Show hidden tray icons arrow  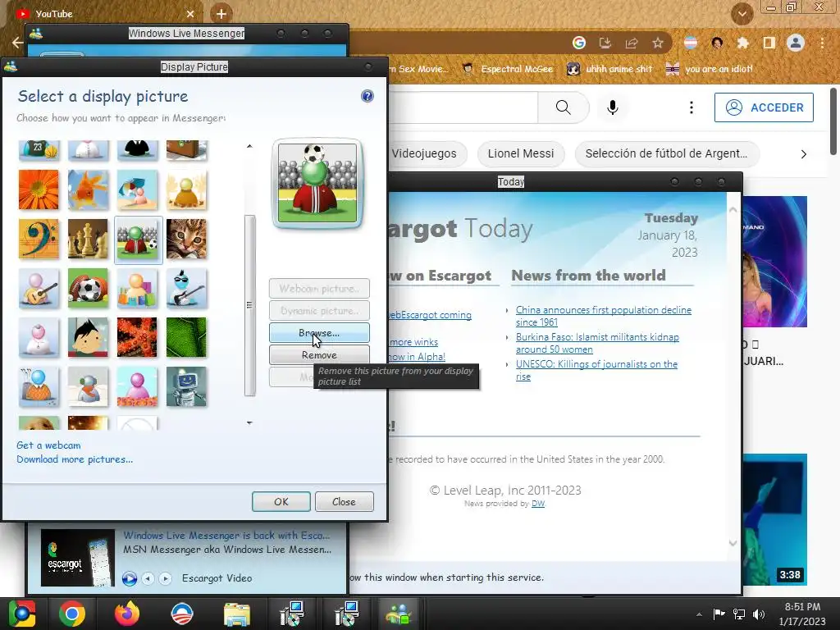(699, 614)
